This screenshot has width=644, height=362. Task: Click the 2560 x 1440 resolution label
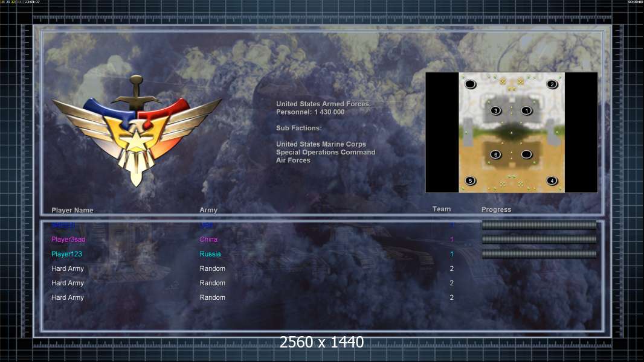(321, 342)
